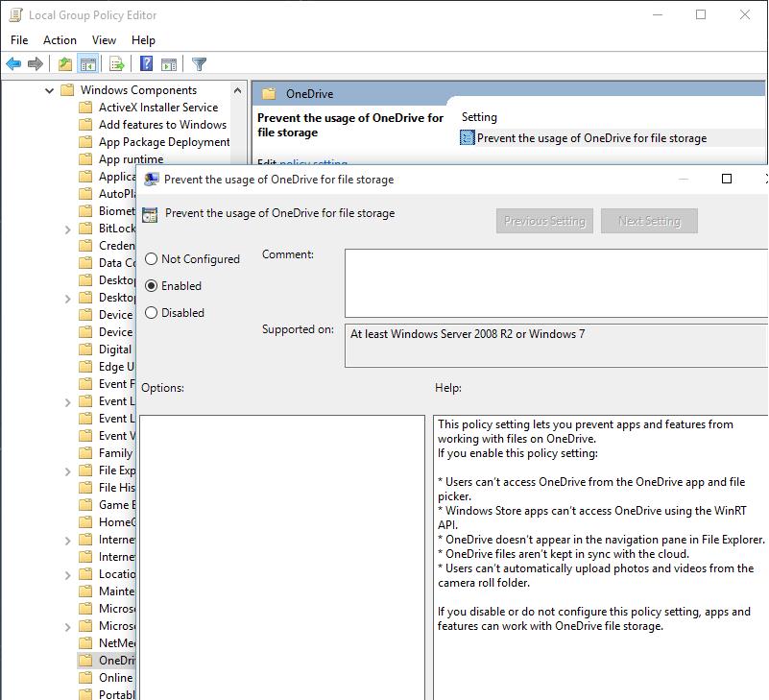Toggle the Show/Hide Action Pane icon
Screen dimensions: 769x700
(x=169, y=63)
